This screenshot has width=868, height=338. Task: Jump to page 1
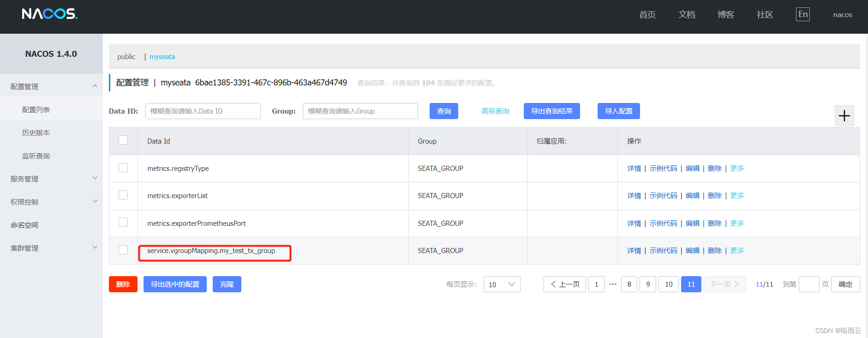(x=597, y=284)
